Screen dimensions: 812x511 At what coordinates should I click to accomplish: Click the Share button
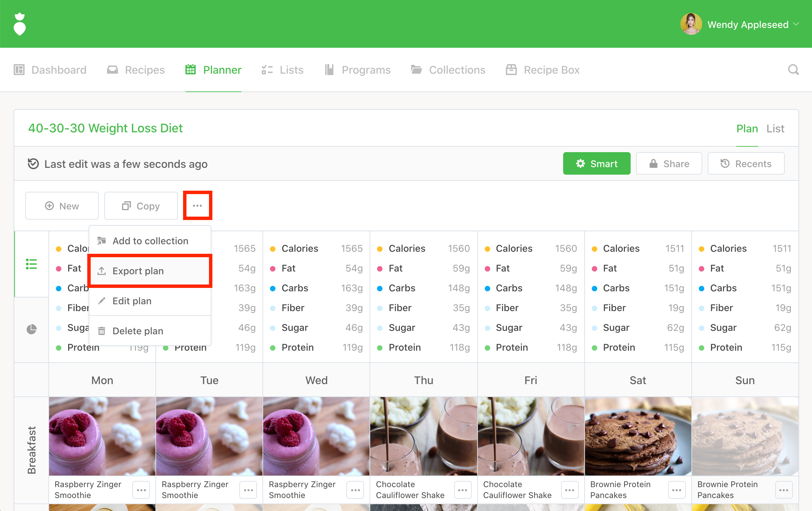(x=669, y=164)
